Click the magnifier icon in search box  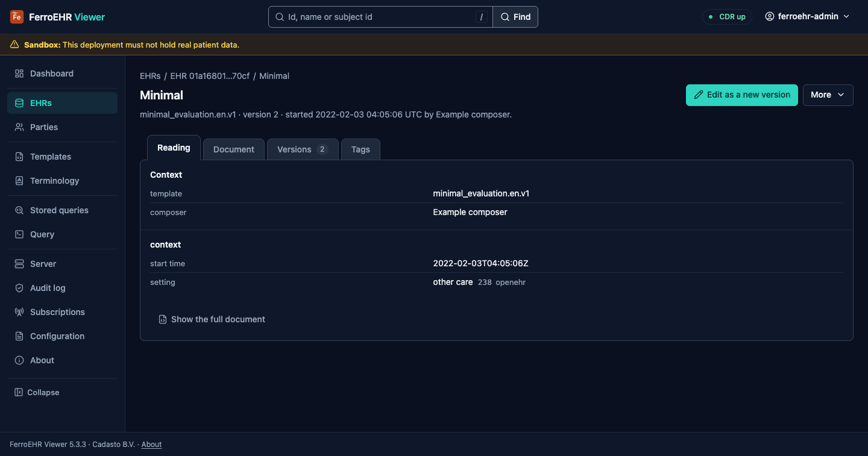click(280, 17)
